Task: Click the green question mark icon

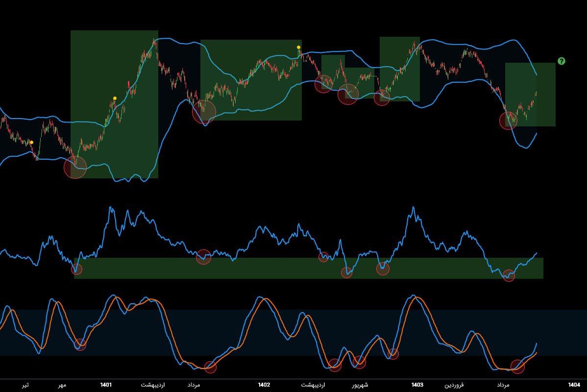Action: (x=561, y=61)
